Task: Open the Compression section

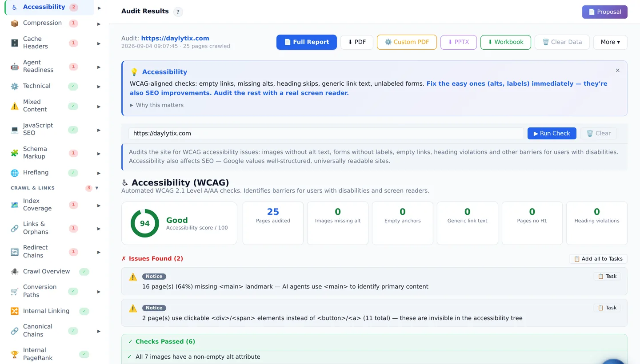Action: point(42,23)
